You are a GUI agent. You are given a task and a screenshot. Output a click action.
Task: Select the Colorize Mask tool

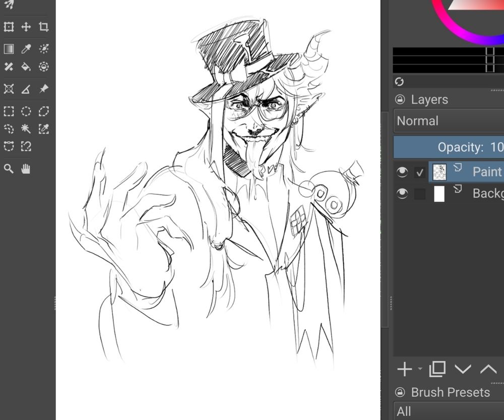44,49
